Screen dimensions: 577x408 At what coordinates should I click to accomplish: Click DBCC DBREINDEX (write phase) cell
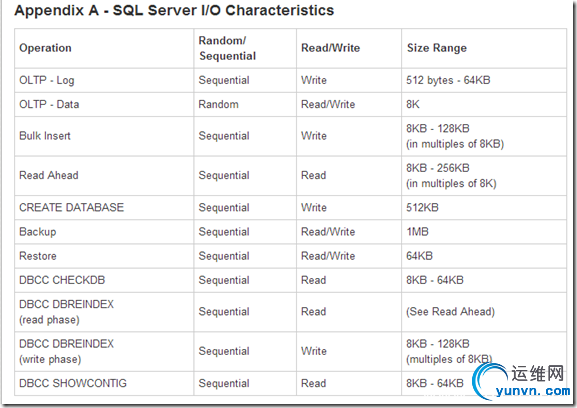(104, 351)
